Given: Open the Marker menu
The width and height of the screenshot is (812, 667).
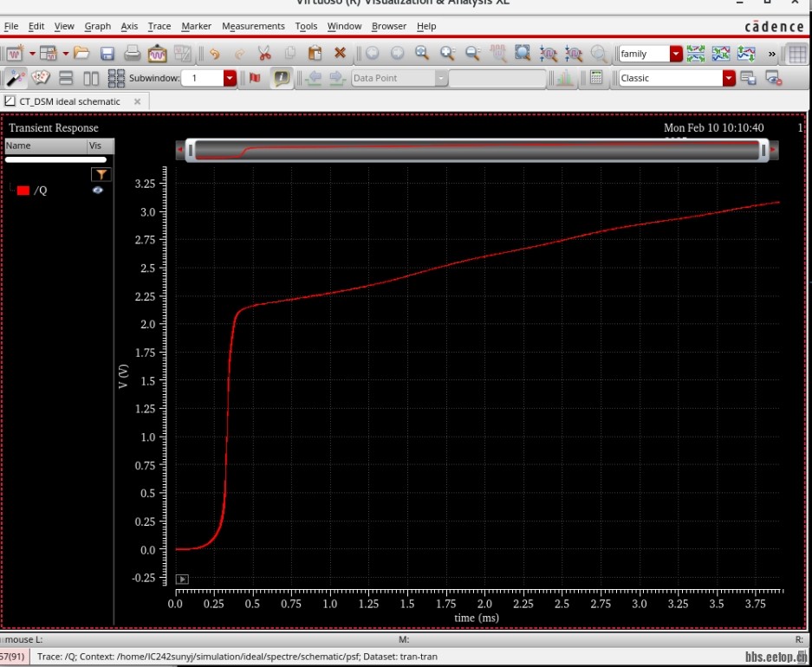Looking at the screenshot, I should point(196,26).
